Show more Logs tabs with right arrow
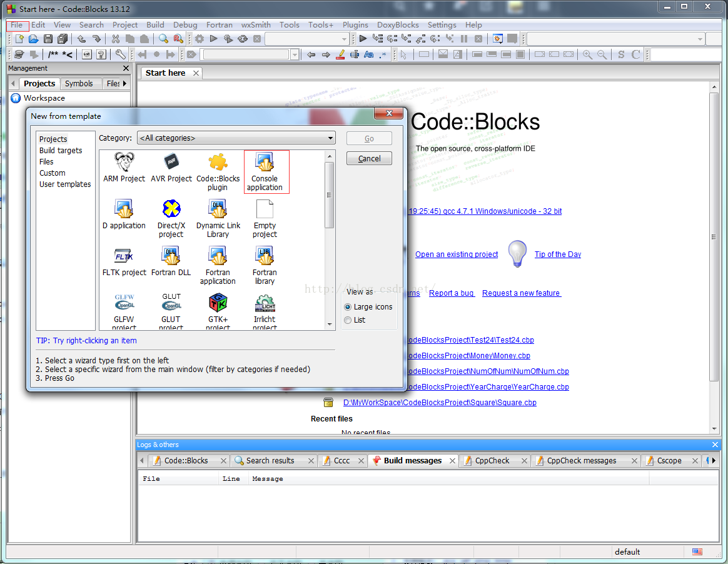The height and width of the screenshot is (564, 728). click(x=714, y=460)
